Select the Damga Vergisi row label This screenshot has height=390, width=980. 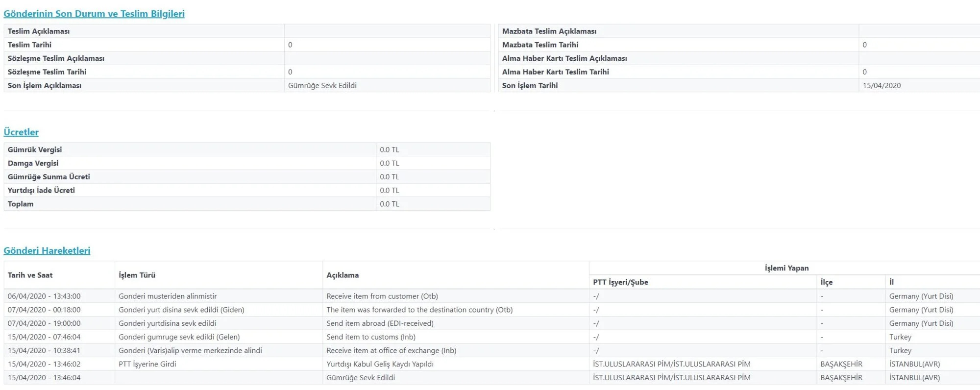point(33,164)
